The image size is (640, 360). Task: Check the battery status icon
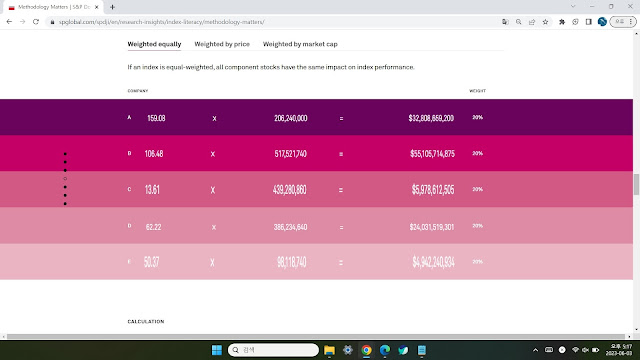[x=596, y=350]
